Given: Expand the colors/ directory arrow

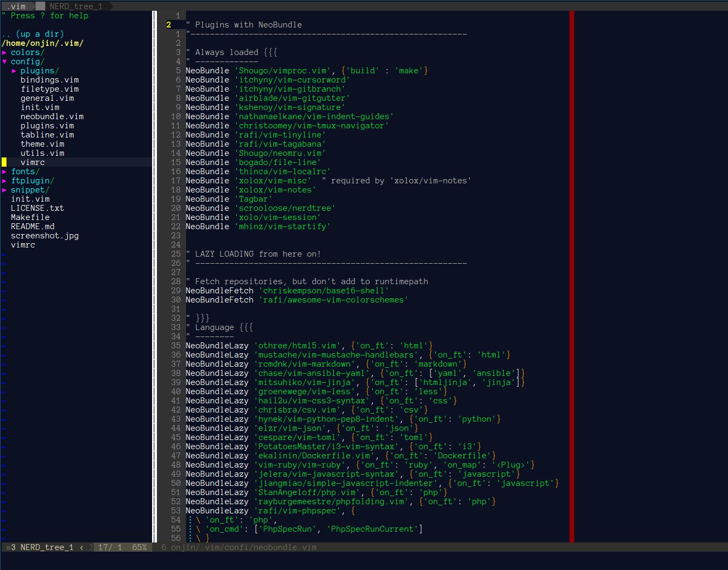Looking at the screenshot, I should [x=4, y=52].
